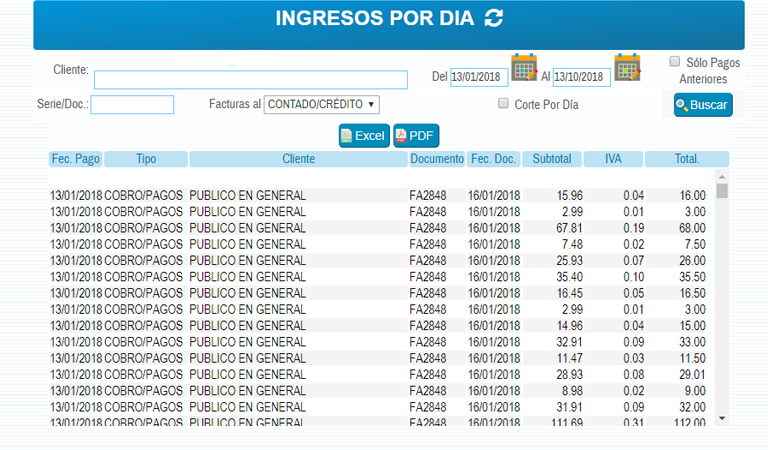
Task: Focus the Serie/Doc. input field
Action: click(x=132, y=105)
